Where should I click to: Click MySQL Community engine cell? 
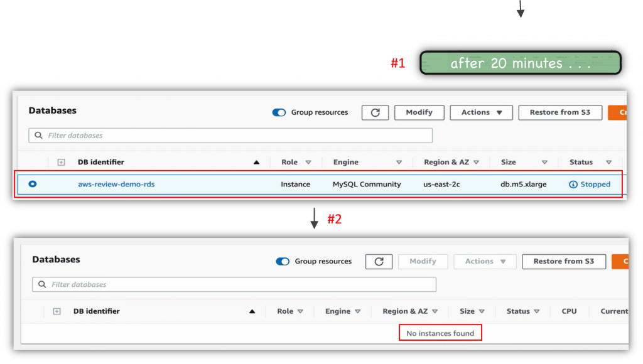click(x=367, y=184)
